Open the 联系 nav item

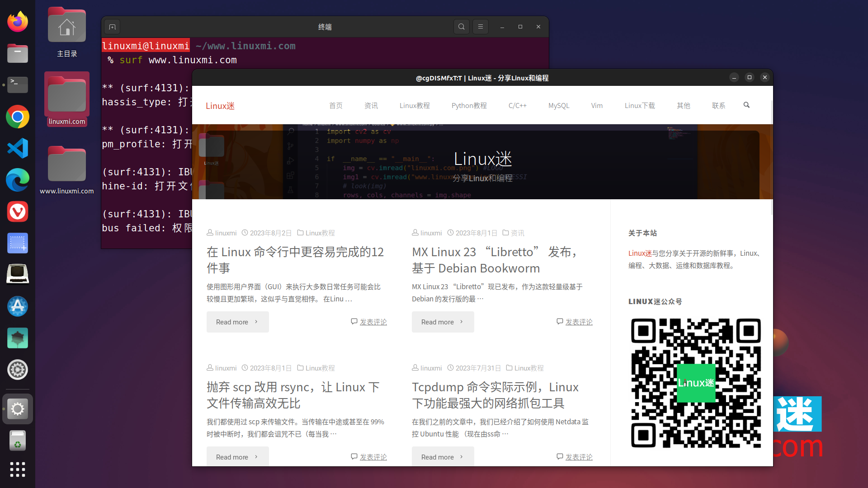pyautogui.click(x=719, y=105)
